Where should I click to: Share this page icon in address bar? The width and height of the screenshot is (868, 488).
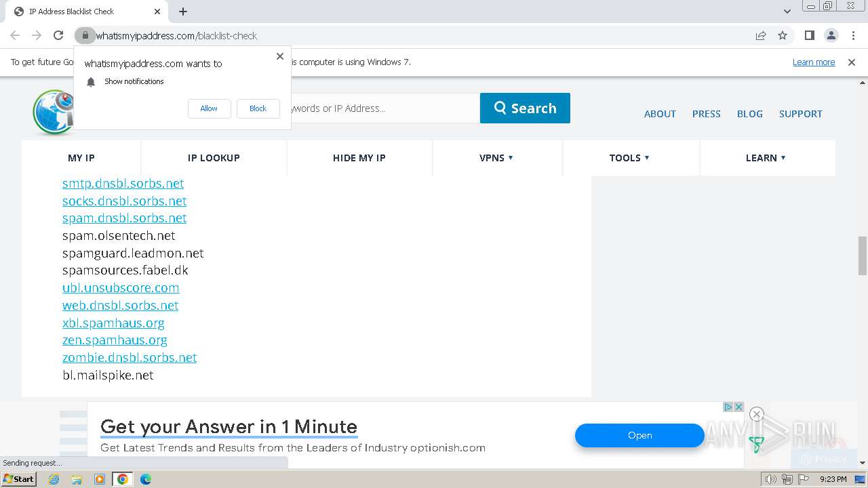tap(761, 35)
